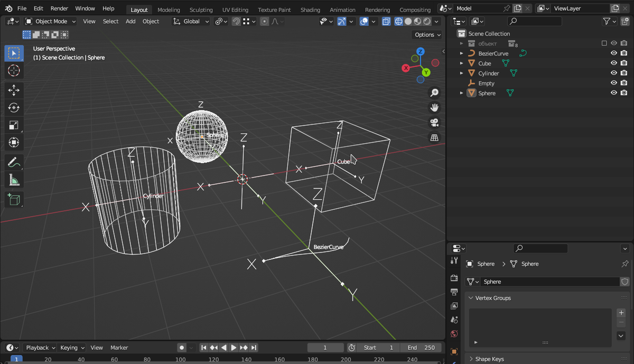This screenshot has width=634, height=364.
Task: Hide BezierCurve in viewport via eye icon
Action: pos(614,53)
